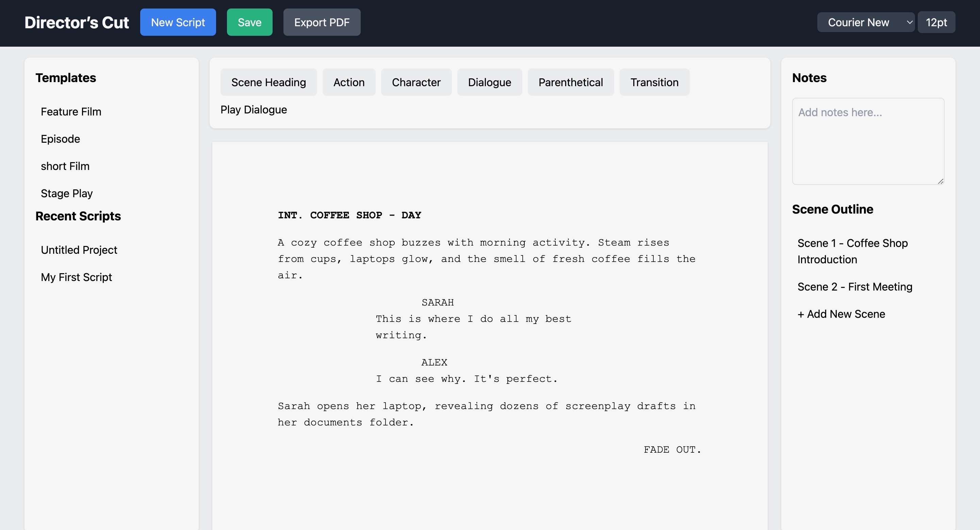Insert a Parenthetical element
This screenshot has height=530, width=980.
click(x=570, y=82)
